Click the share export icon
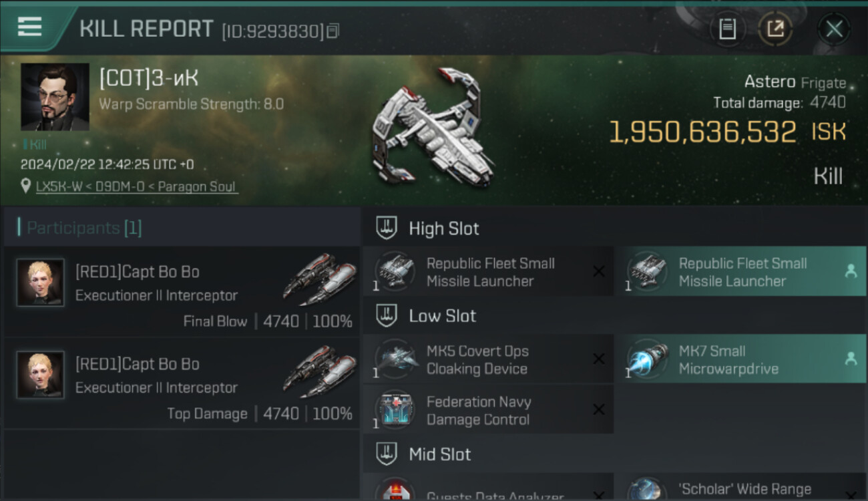This screenshot has height=501, width=868. click(x=775, y=29)
